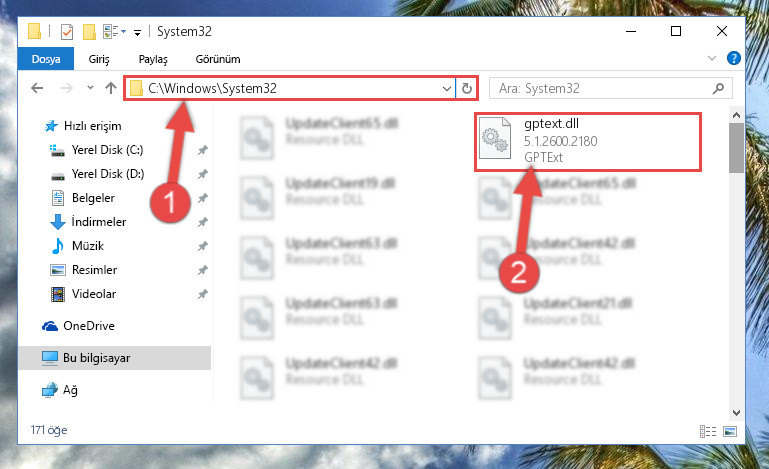Switch to large thumbnails view icon
The image size is (769, 469).
point(730,431)
